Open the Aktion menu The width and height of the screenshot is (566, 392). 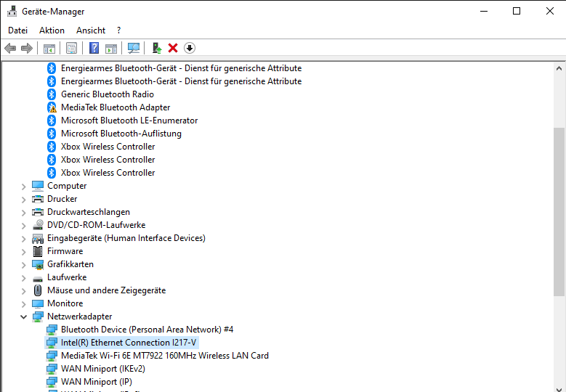click(52, 30)
